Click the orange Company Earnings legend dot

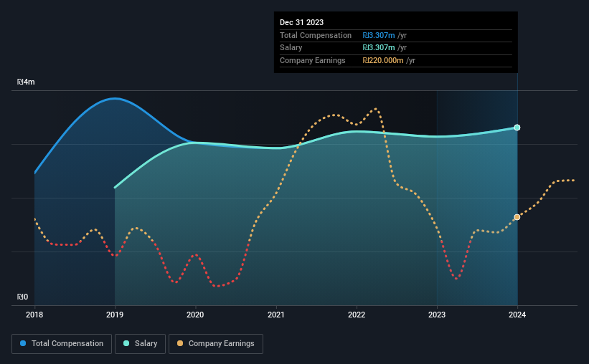tap(180, 343)
